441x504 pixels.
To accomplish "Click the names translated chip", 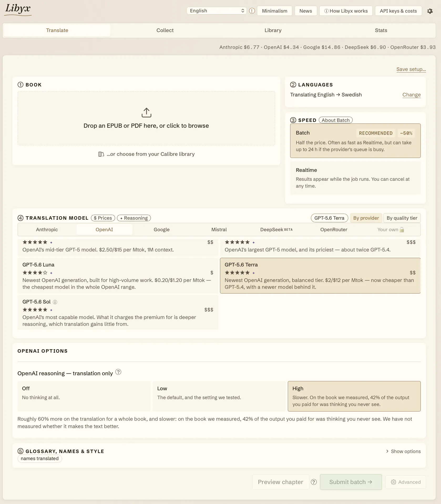I will click(40, 459).
